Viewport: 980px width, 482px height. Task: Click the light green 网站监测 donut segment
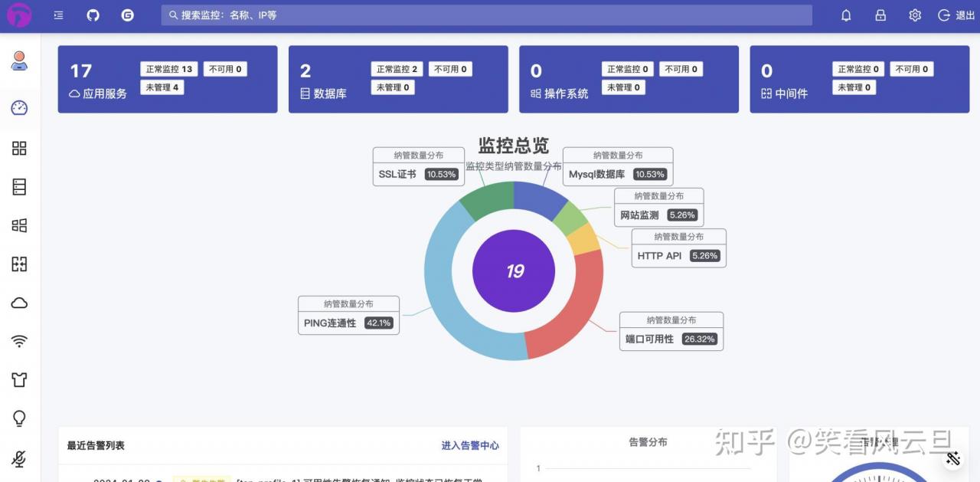[571, 218]
